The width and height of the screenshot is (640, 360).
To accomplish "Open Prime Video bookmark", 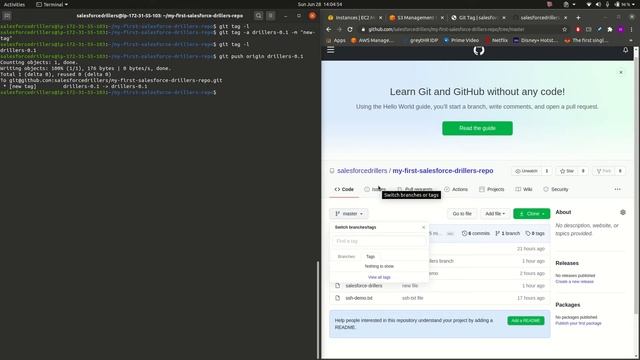I will click(461, 40).
